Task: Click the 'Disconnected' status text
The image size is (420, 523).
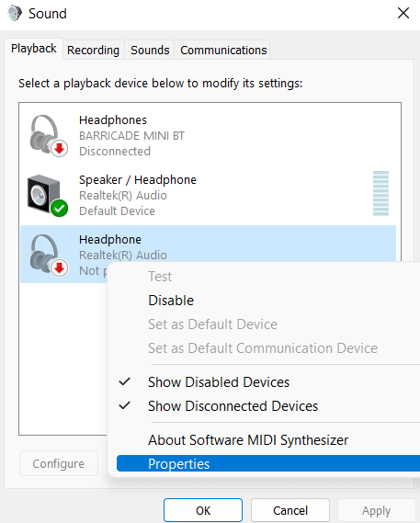Action: [x=115, y=151]
